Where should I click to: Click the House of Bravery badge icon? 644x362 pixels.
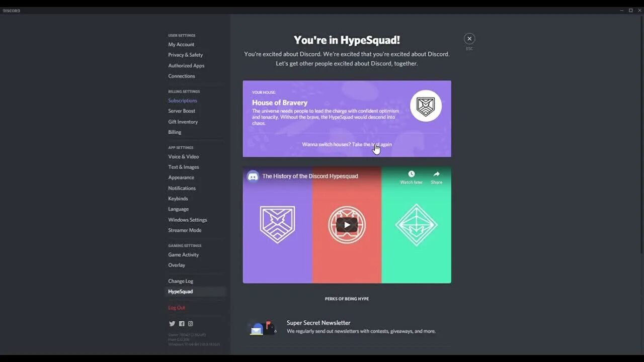click(426, 106)
